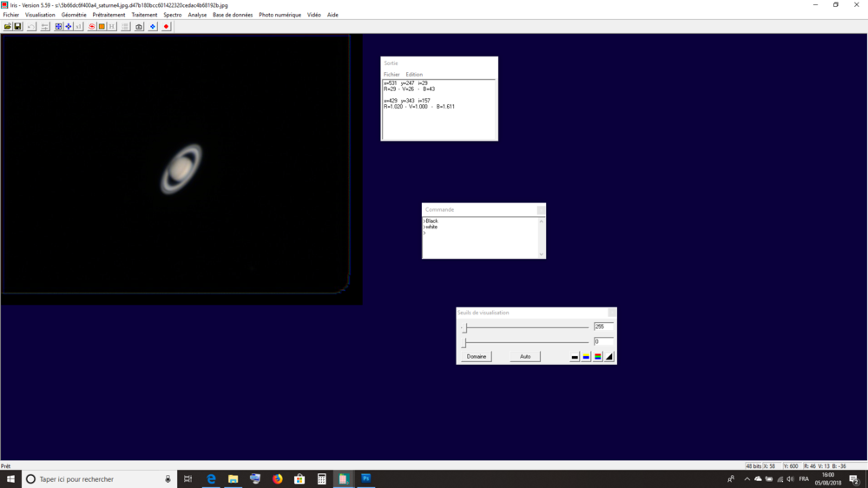Open the Aide menu

(332, 15)
